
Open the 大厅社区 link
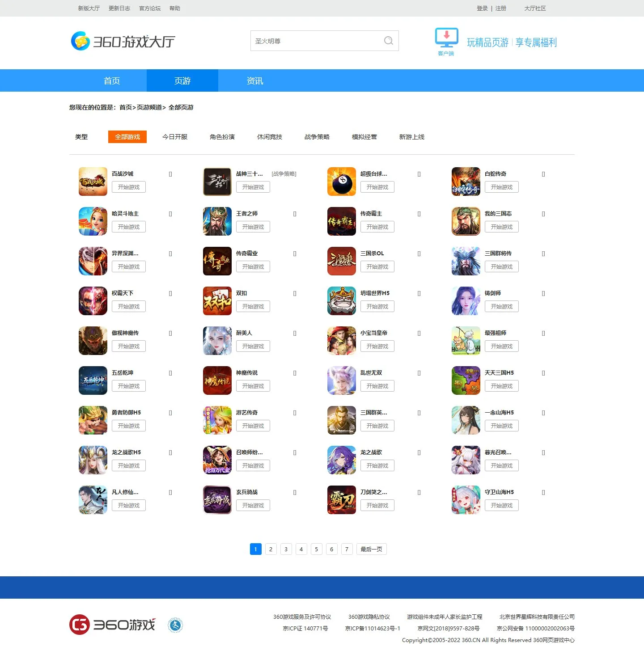535,8
